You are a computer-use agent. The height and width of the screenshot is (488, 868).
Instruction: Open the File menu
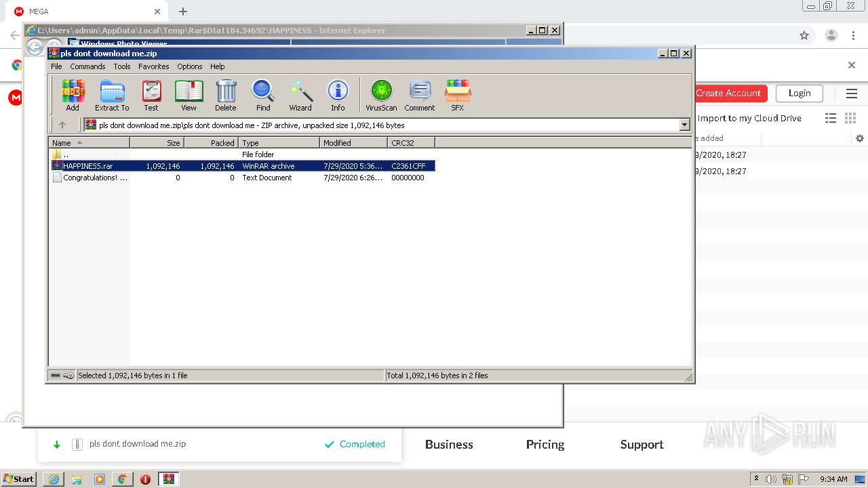[56, 66]
